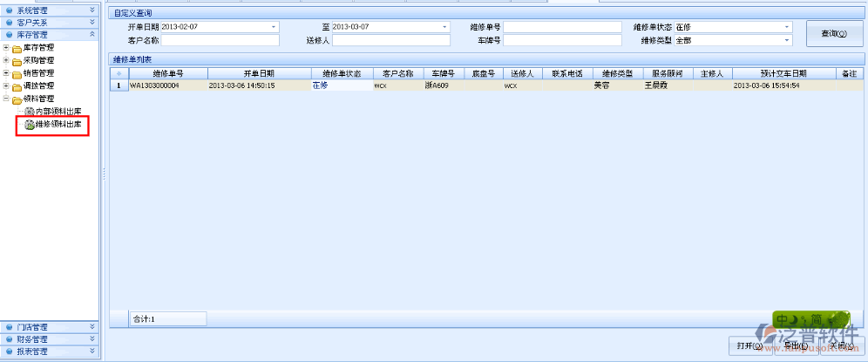Click the 库存管理 folder icon in tree

tap(17, 48)
